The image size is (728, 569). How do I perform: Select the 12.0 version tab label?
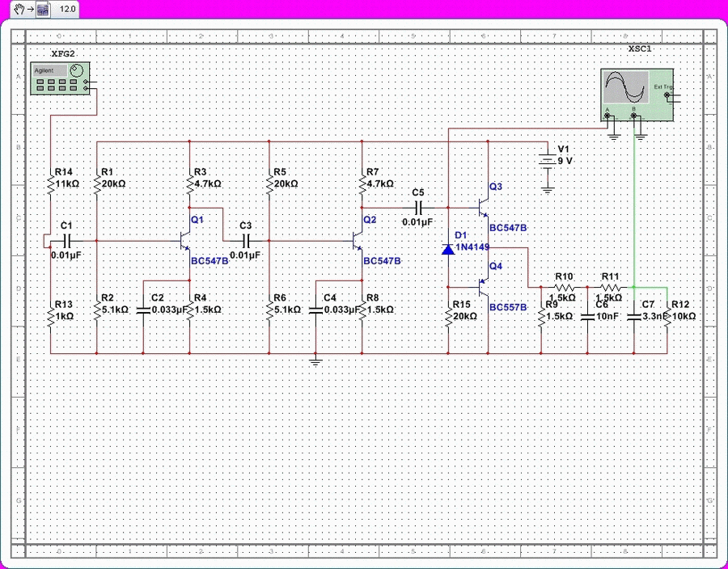pyautogui.click(x=67, y=9)
